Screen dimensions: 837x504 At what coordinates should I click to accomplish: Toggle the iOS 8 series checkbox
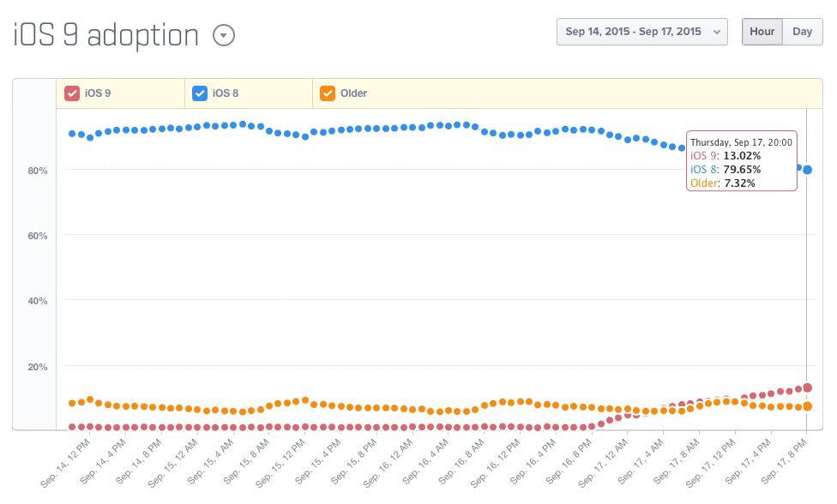200,93
